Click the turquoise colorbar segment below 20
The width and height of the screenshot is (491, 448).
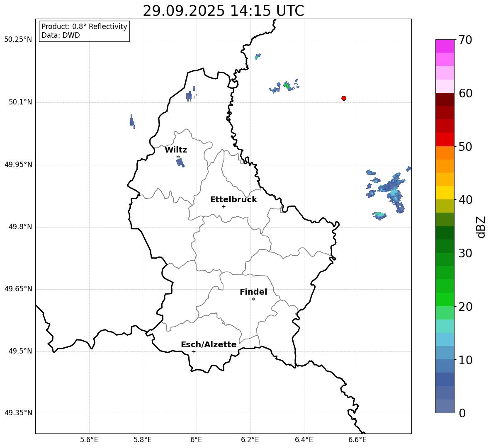pyautogui.click(x=445, y=326)
